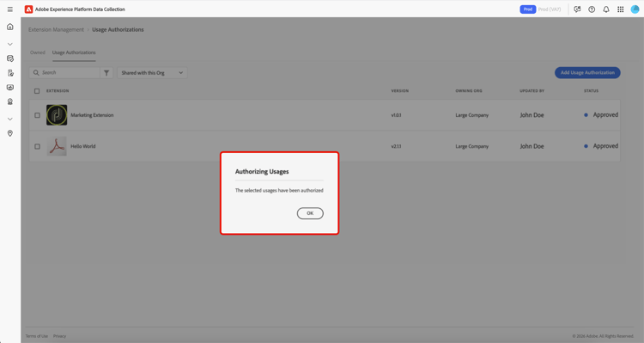Click the selected usages authorized message

pyautogui.click(x=279, y=191)
